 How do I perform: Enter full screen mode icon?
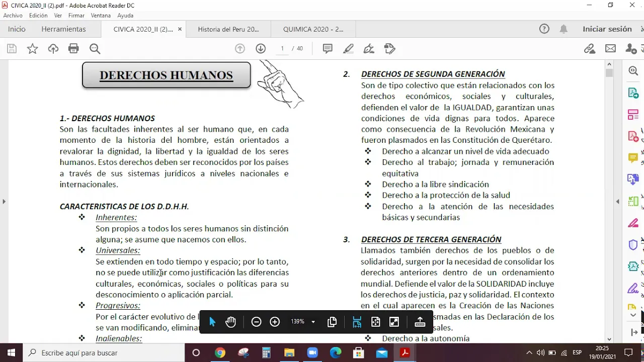(394, 322)
